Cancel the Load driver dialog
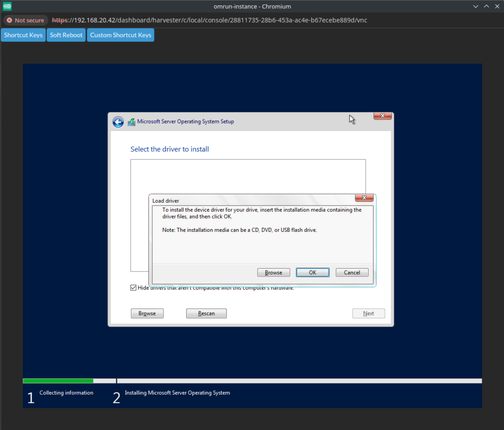The image size is (504, 430). pos(352,273)
